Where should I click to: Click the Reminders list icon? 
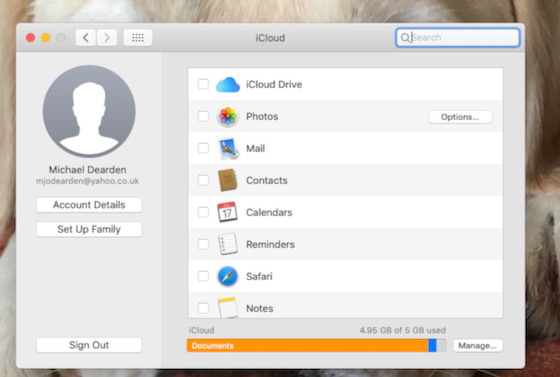pos(228,244)
